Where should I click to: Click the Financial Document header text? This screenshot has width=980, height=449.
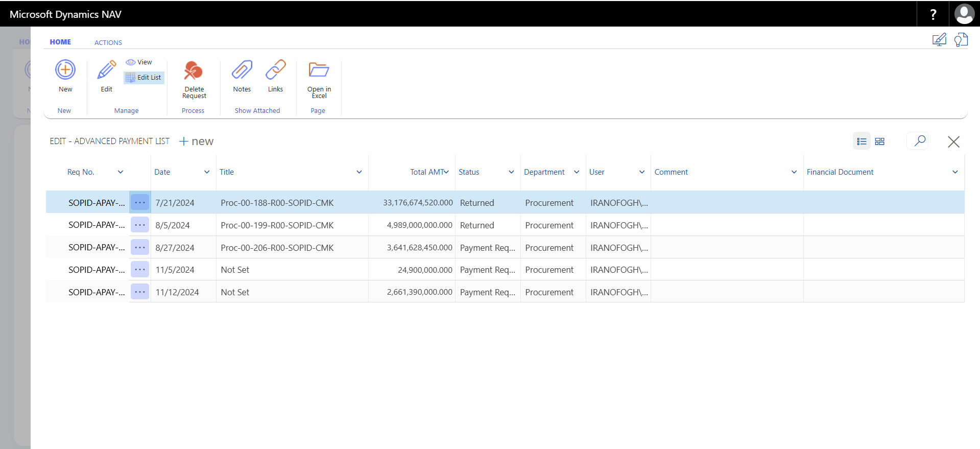pyautogui.click(x=840, y=172)
